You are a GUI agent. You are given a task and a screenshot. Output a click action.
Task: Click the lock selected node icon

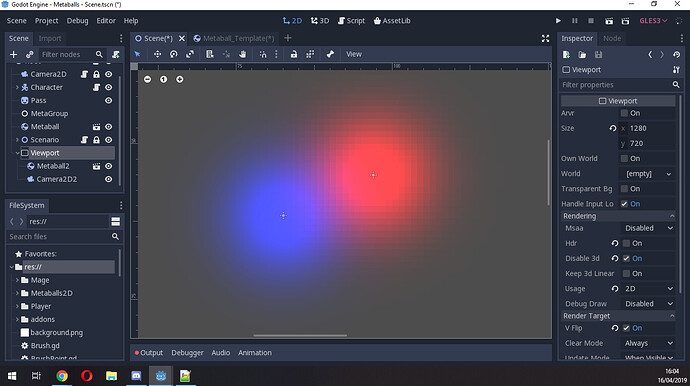click(294, 54)
